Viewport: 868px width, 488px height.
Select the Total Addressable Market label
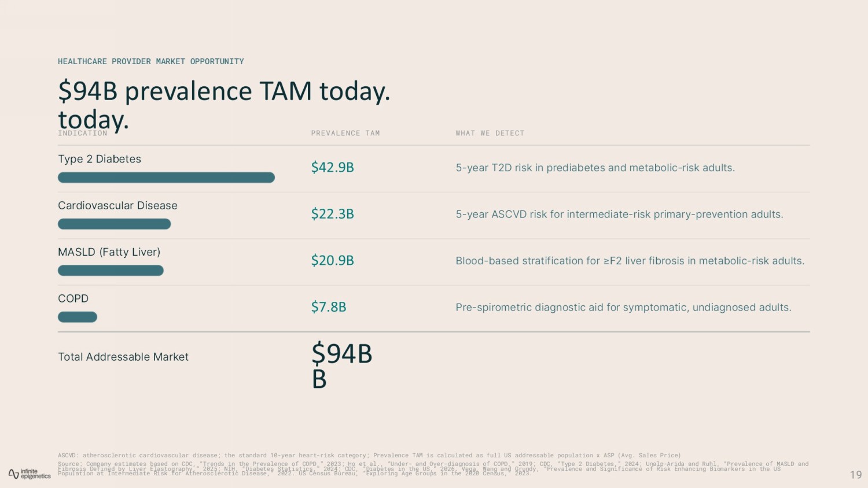click(x=123, y=357)
